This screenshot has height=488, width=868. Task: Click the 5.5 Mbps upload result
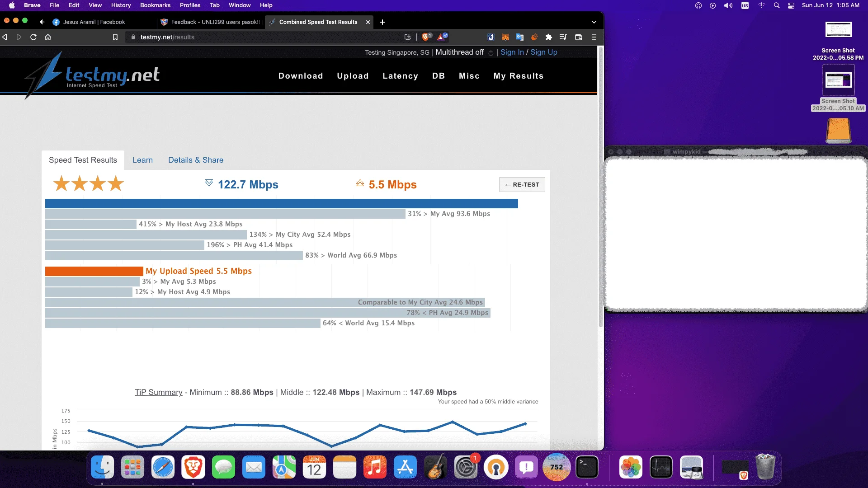392,184
